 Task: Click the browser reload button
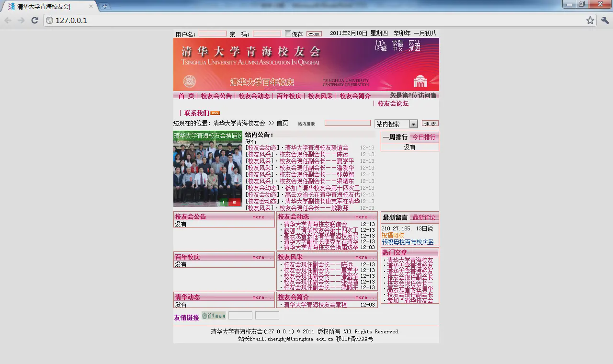pyautogui.click(x=34, y=20)
